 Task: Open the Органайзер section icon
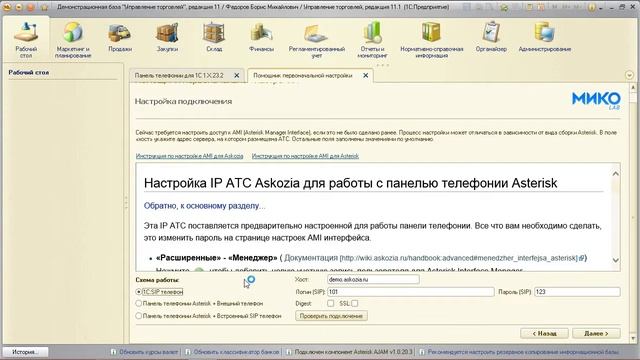tap(491, 38)
